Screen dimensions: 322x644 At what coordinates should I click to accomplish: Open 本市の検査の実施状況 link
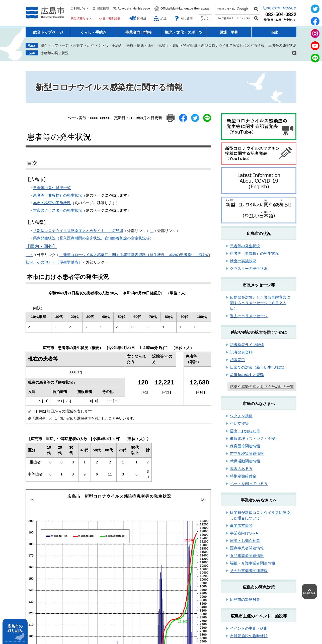(x=52, y=203)
